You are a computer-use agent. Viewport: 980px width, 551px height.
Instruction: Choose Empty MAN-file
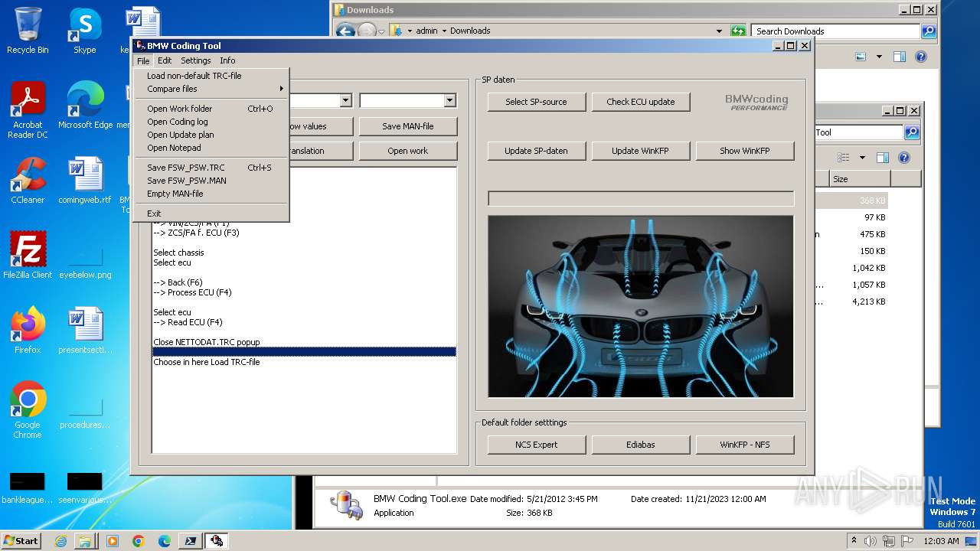(211, 194)
